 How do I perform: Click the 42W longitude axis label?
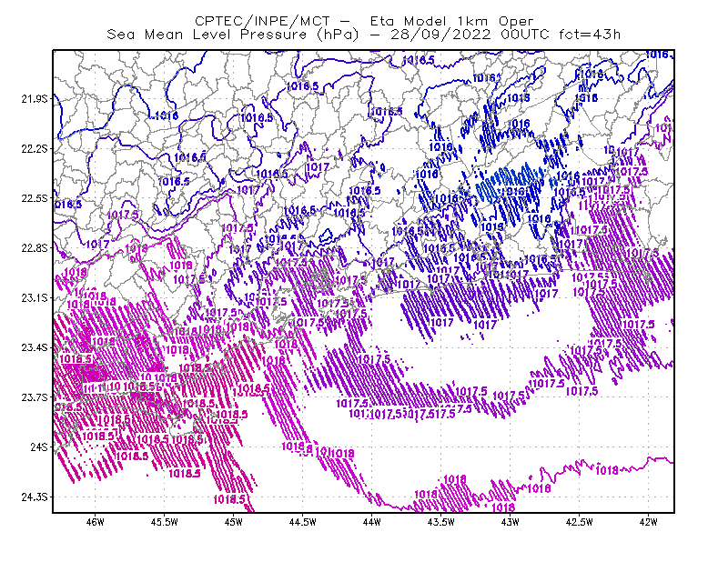tap(649, 522)
